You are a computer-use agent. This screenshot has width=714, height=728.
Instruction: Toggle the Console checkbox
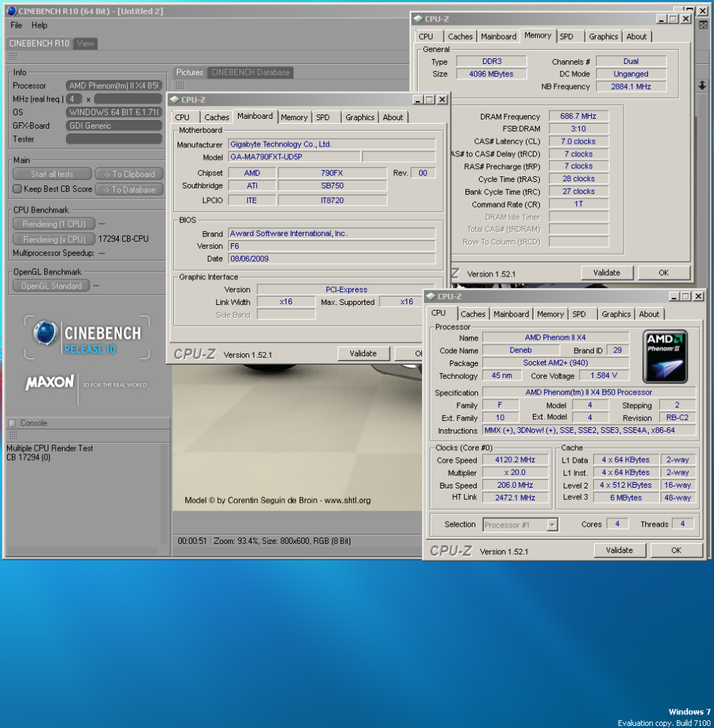pyautogui.click(x=12, y=423)
